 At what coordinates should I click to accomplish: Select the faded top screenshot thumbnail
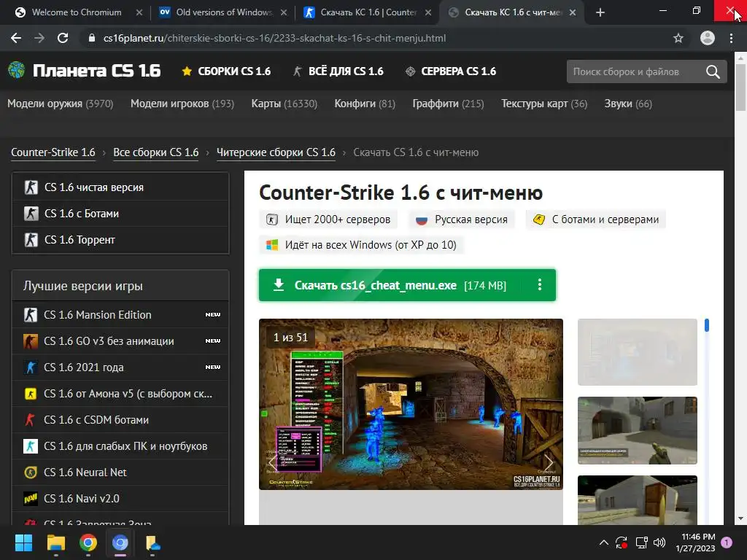coord(638,352)
